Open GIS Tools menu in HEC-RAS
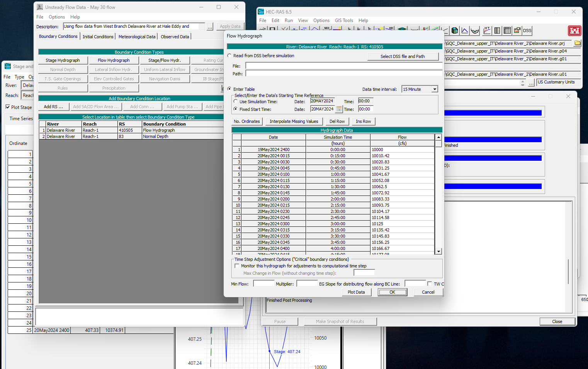The height and width of the screenshot is (369, 588). point(344,20)
